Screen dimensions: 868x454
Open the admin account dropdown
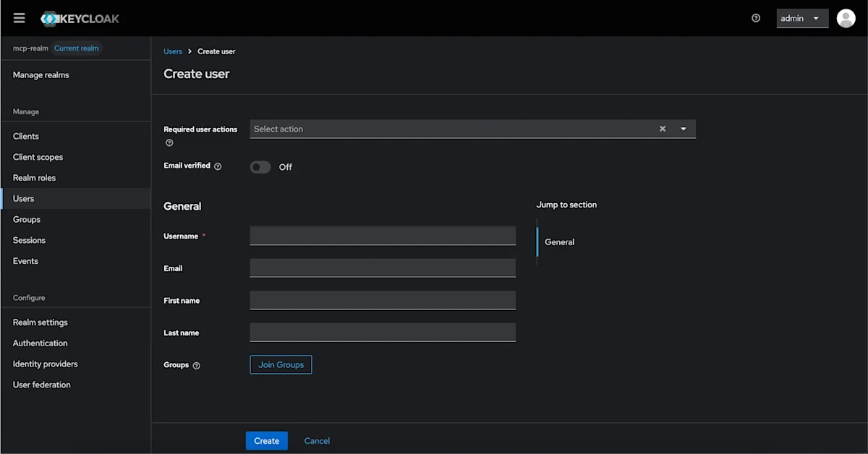802,18
